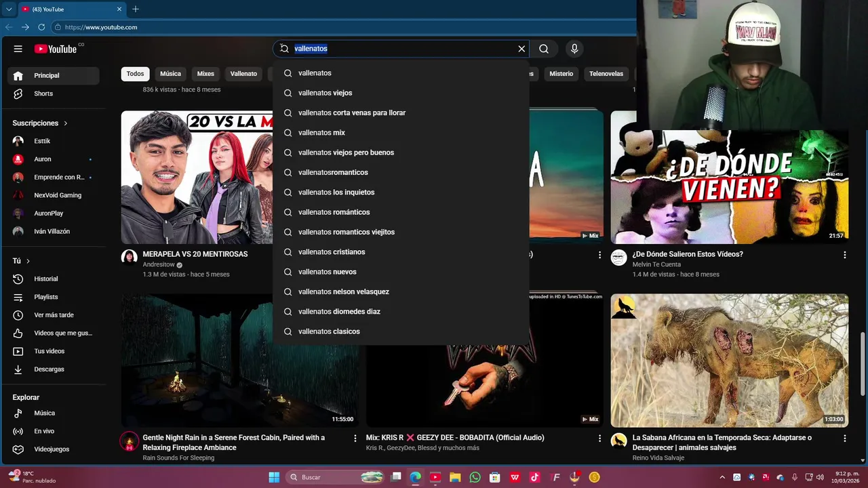
Task: Choose suggestion "vallenatos nelson velasquez"
Action: click(x=401, y=291)
